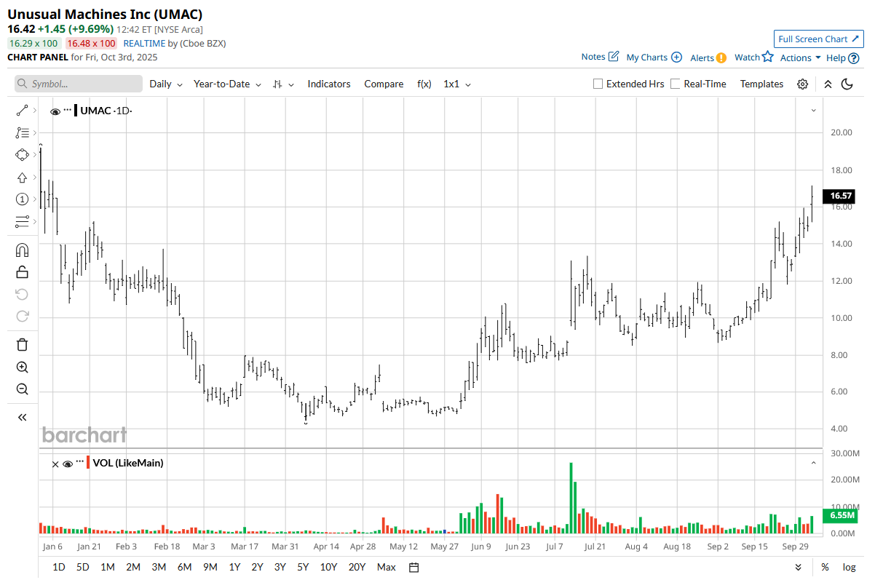Zoom in on the chart
Viewport: 875px width, 588px height.
tap(22, 367)
